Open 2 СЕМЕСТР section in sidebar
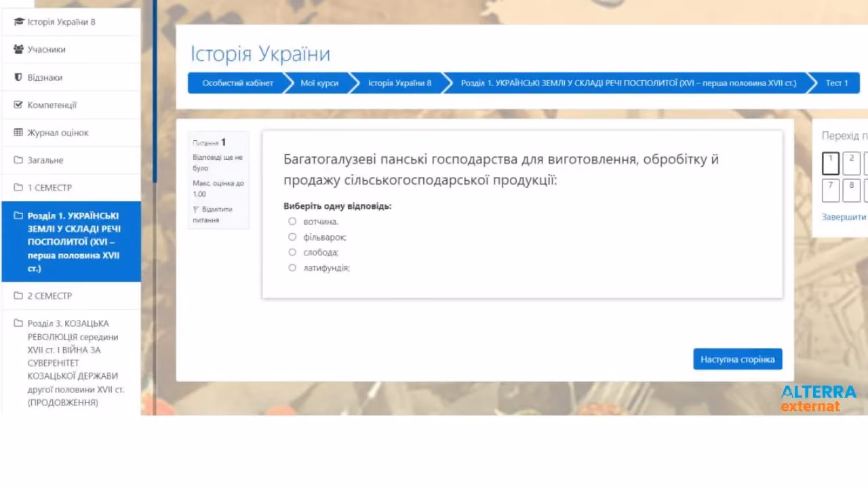This screenshot has width=868, height=488. (71, 296)
